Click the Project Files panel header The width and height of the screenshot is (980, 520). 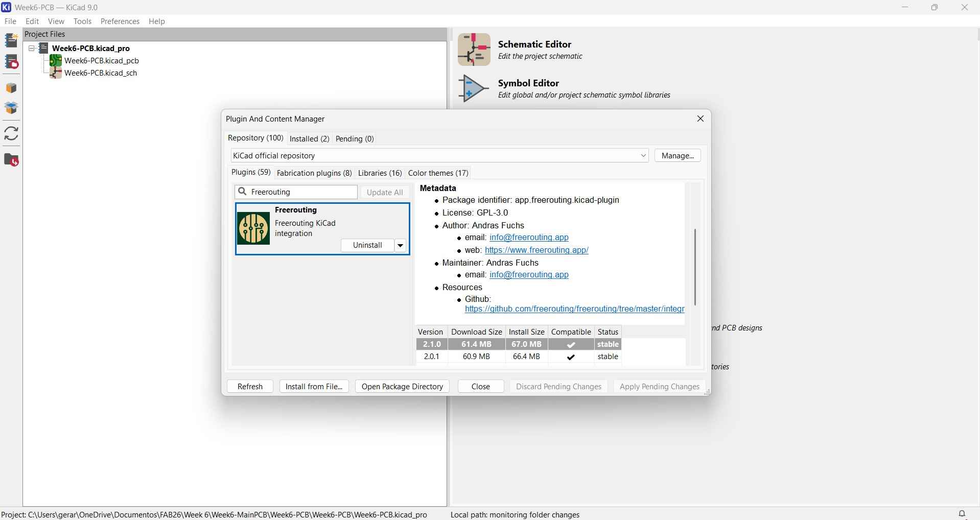click(x=235, y=34)
